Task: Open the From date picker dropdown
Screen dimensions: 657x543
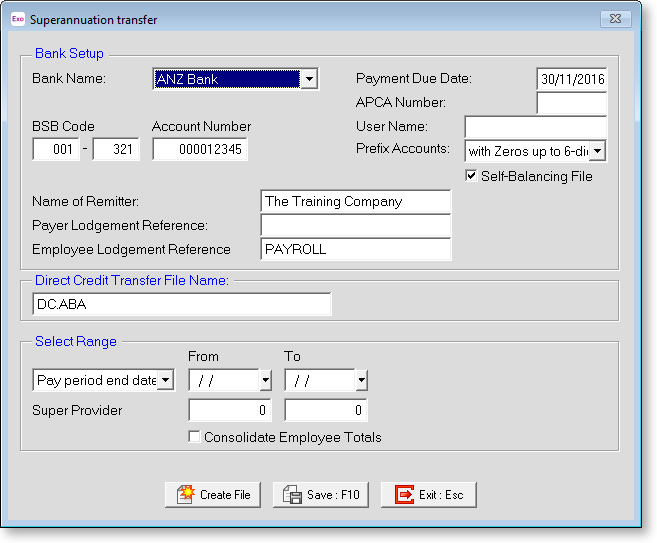Action: (x=265, y=380)
